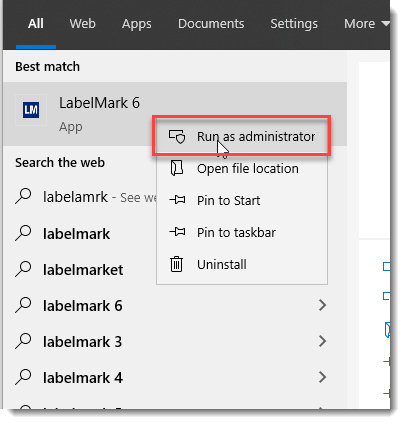Click the trash can icon beside Uninstall
Image resolution: width=405 pixels, height=424 pixels.
pyautogui.click(x=176, y=264)
